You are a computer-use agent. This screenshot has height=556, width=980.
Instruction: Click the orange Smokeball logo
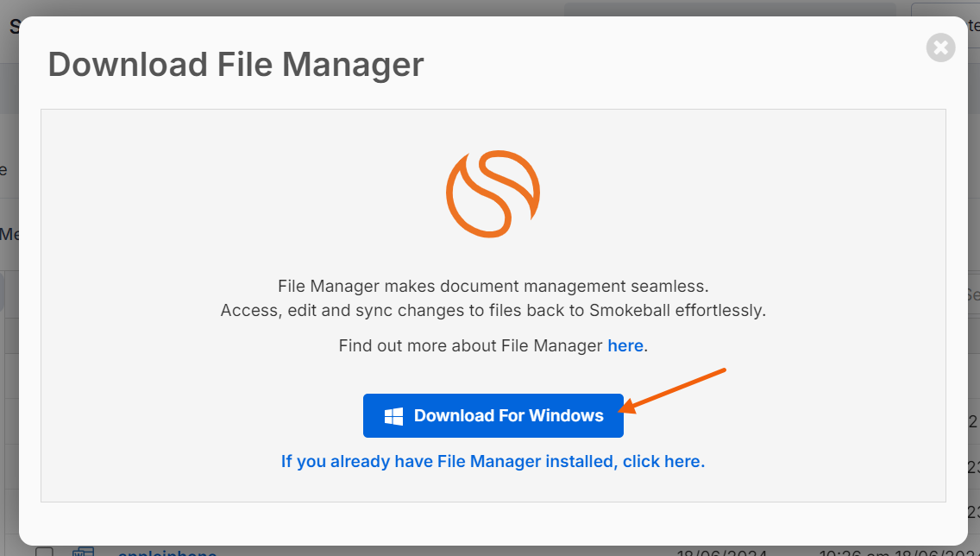click(493, 194)
